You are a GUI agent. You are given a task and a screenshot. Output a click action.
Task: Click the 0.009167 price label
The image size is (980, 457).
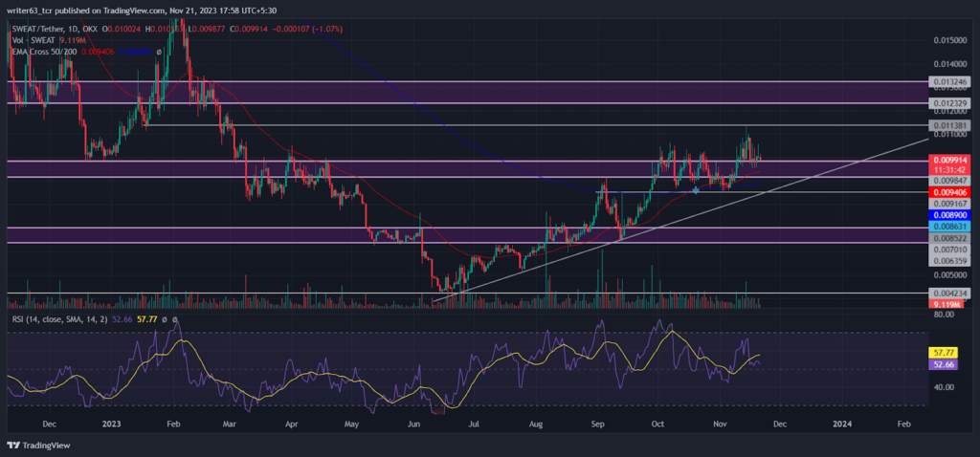[949, 204]
